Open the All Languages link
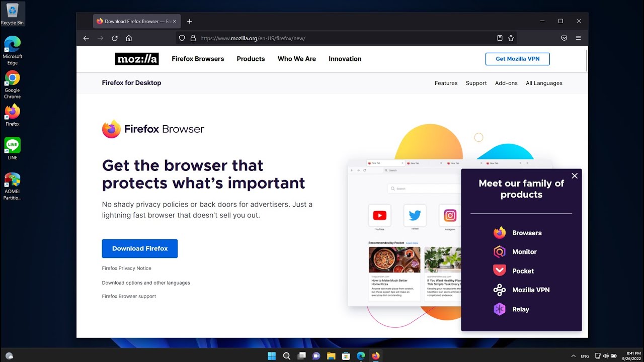644x362 pixels. tap(544, 83)
